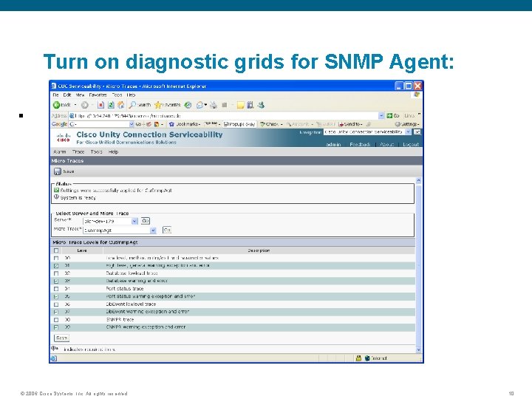Uncheck Database warning and error checkbox
The width and height of the screenshot is (532, 399).
(56, 281)
